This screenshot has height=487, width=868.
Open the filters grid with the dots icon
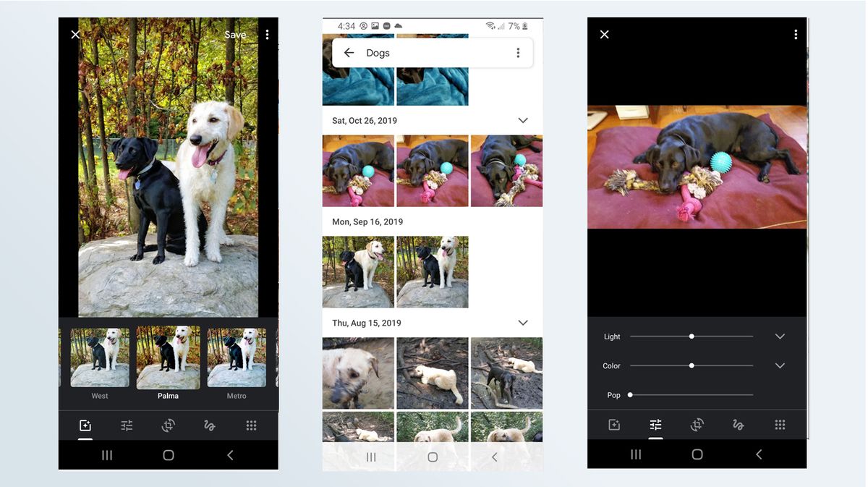click(251, 425)
